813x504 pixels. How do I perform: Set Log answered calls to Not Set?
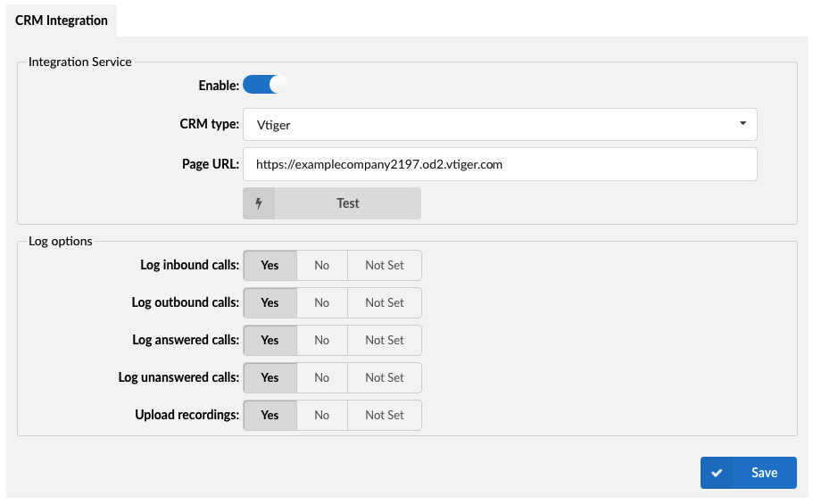pos(385,340)
